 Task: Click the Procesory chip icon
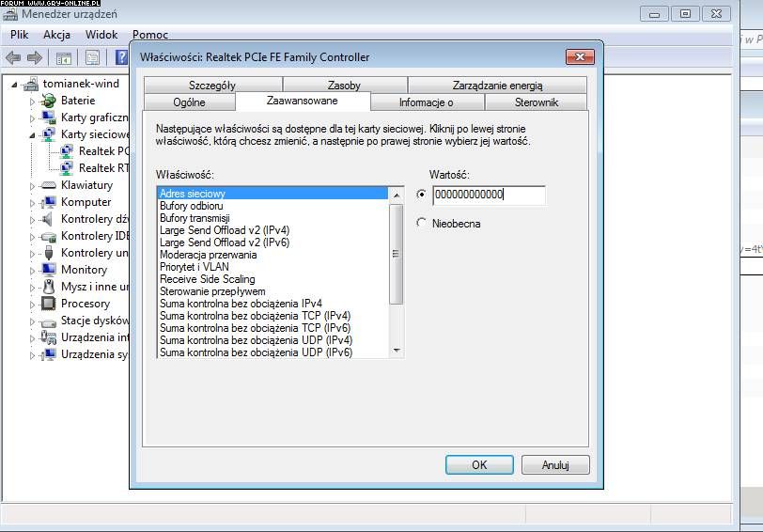[48, 304]
